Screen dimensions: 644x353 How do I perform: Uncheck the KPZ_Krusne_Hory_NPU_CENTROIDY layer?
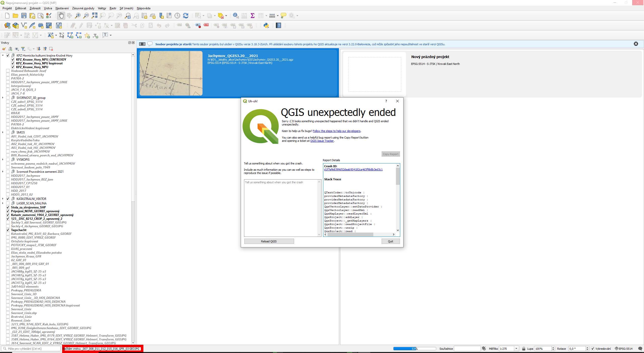pyautogui.click(x=13, y=59)
